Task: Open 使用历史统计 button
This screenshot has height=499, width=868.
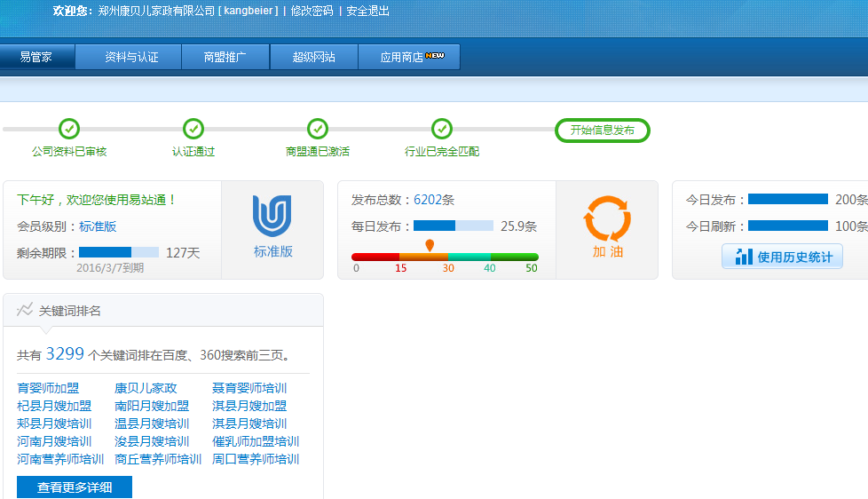Action: 782,257
